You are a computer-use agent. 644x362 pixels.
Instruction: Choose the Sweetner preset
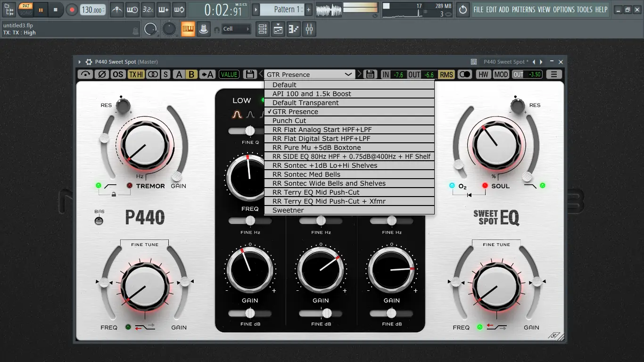[349, 210]
